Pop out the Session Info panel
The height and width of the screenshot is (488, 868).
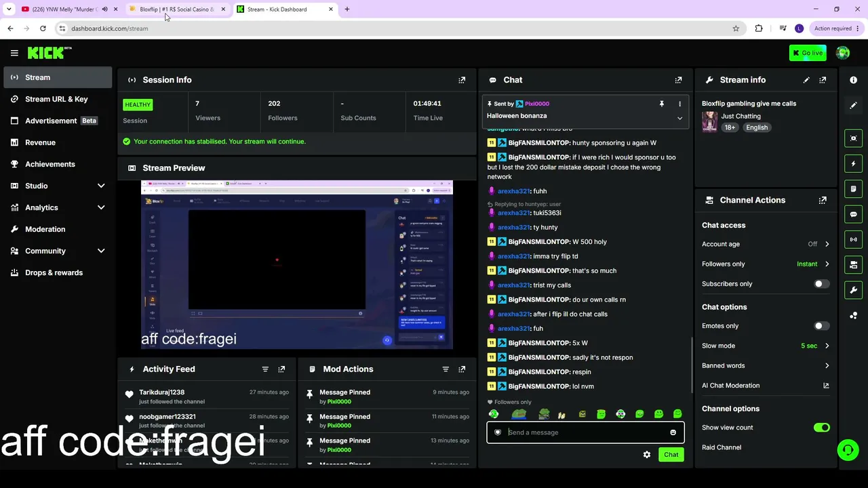(462, 80)
